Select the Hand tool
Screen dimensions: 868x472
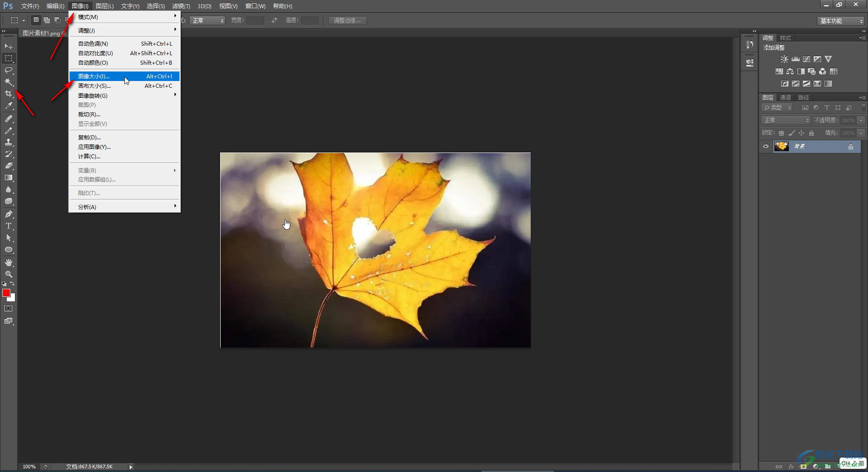(x=9, y=262)
